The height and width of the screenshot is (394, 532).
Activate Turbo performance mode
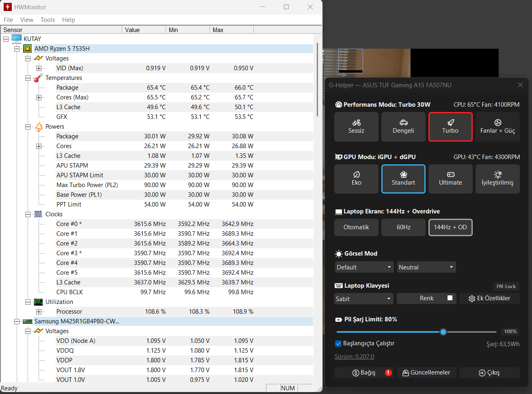(450, 127)
